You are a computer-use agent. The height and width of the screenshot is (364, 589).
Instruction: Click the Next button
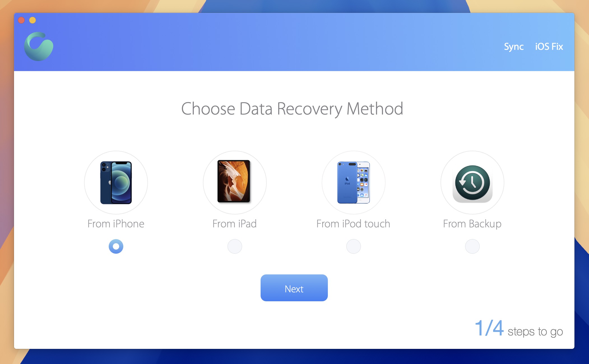tap(295, 289)
